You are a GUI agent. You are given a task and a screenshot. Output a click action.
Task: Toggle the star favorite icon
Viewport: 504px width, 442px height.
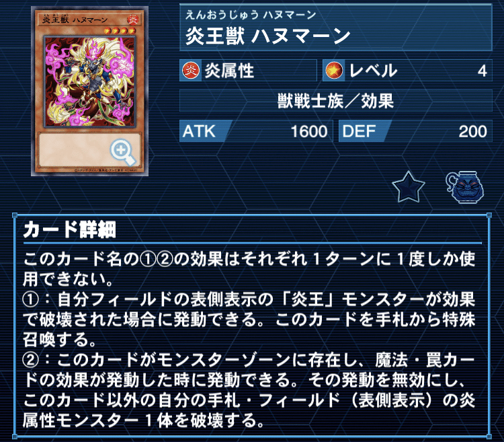pos(408,187)
